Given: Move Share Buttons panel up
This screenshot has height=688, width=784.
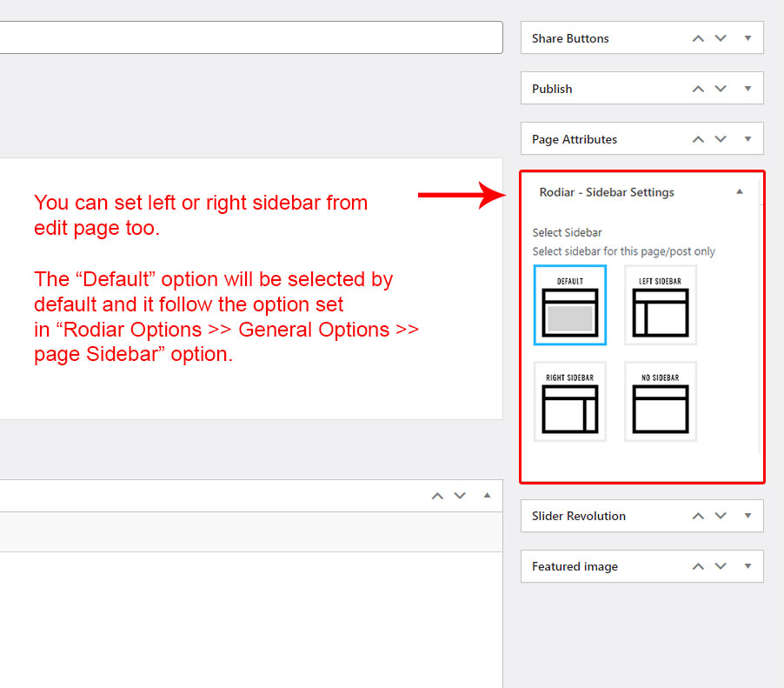Looking at the screenshot, I should click(697, 38).
